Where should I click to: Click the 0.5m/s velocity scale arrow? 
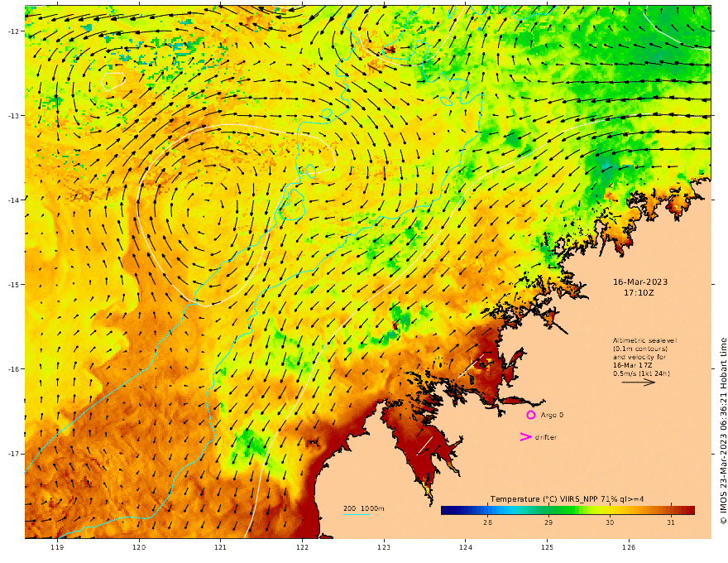pos(639,383)
